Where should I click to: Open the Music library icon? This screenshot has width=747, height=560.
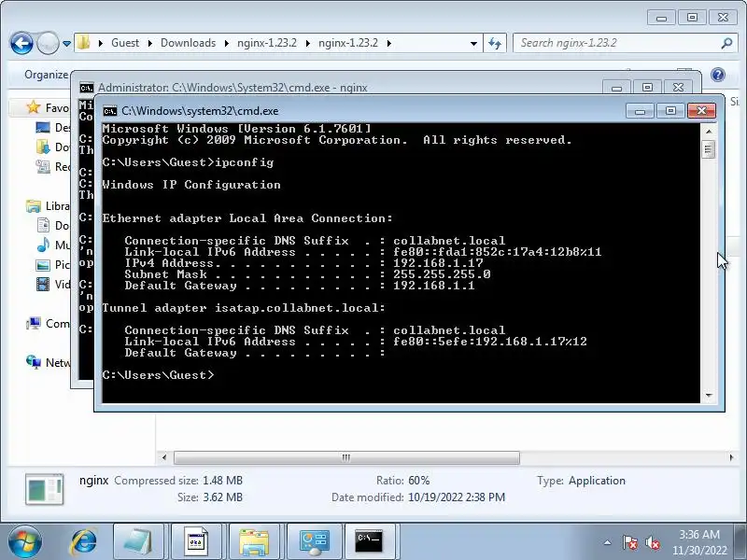43,245
